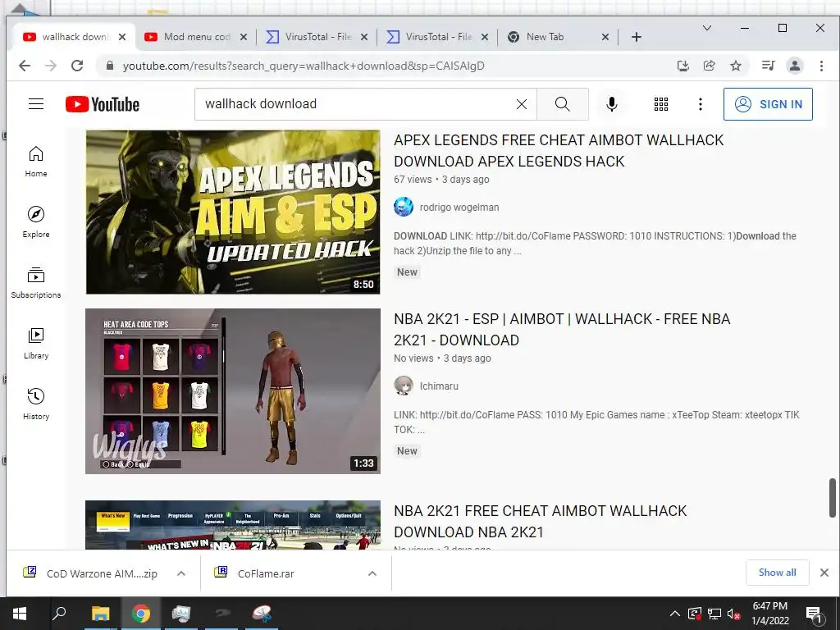The image size is (840, 630).
Task: Click the magnifier search button
Action: [563, 104]
